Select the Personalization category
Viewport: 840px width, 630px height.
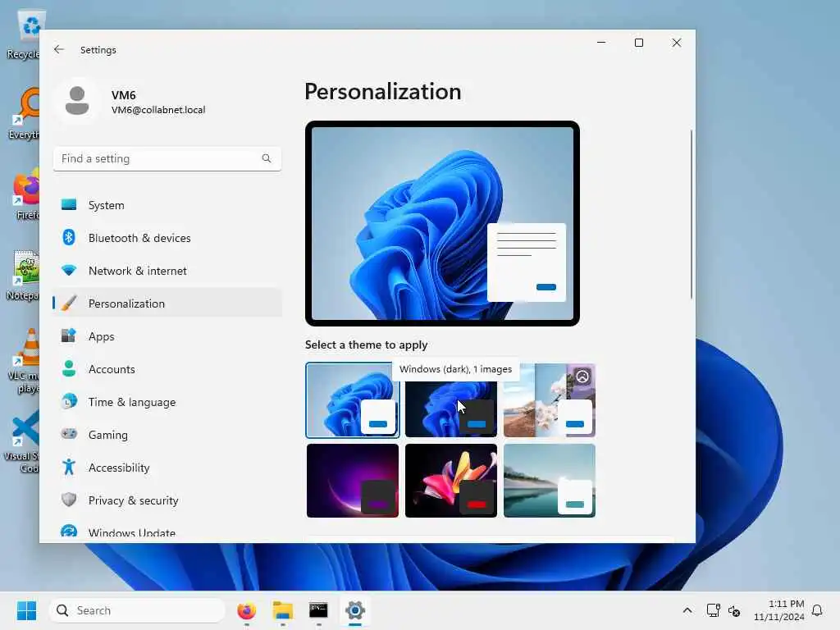coord(167,304)
